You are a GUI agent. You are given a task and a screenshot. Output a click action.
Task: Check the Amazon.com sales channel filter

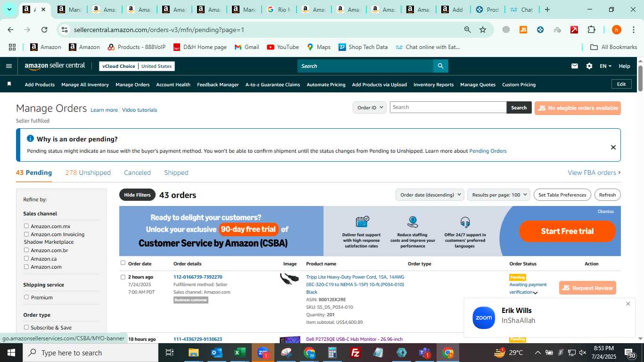click(26, 266)
